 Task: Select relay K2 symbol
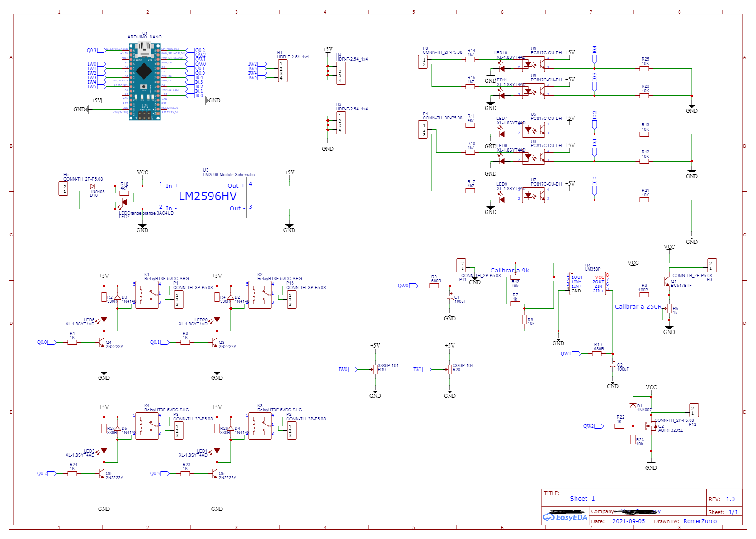click(x=260, y=295)
